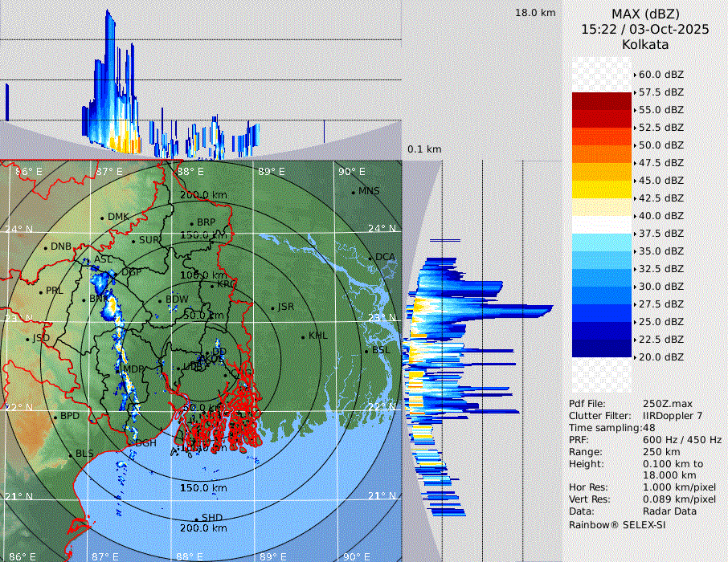The image size is (728, 562).
Task: Click the arrow tick beside 60.0 dBZ
Action: (635, 75)
